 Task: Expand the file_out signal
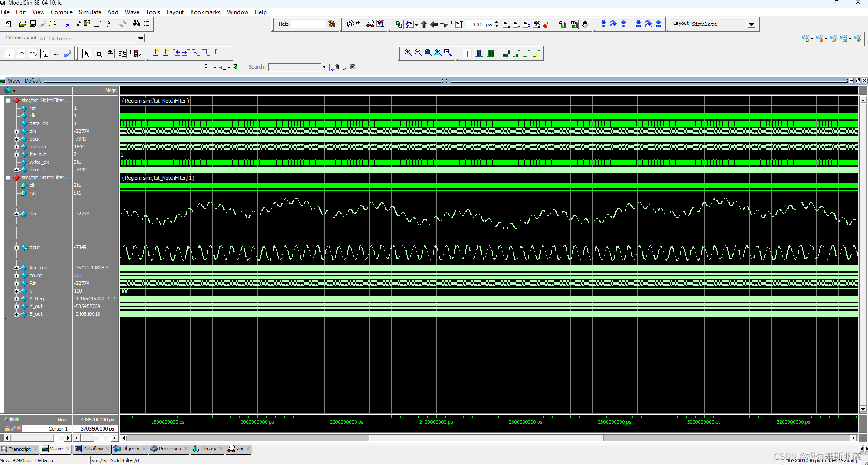(16, 155)
